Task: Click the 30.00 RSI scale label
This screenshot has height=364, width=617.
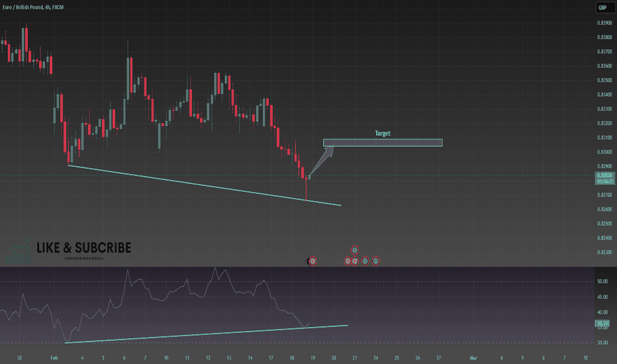Action: 602,343
